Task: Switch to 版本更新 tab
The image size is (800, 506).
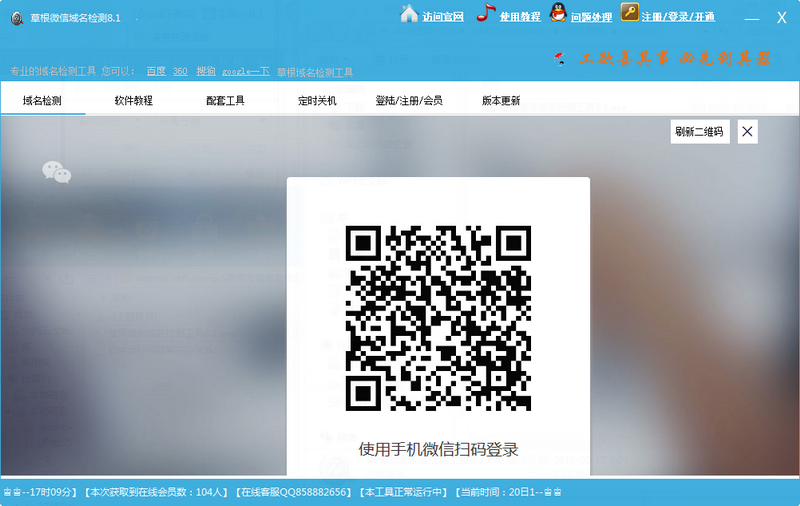Action: 501,100
